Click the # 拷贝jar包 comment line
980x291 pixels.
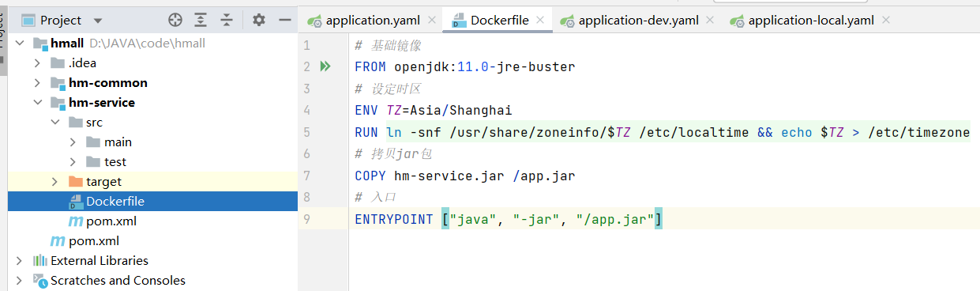click(x=393, y=153)
